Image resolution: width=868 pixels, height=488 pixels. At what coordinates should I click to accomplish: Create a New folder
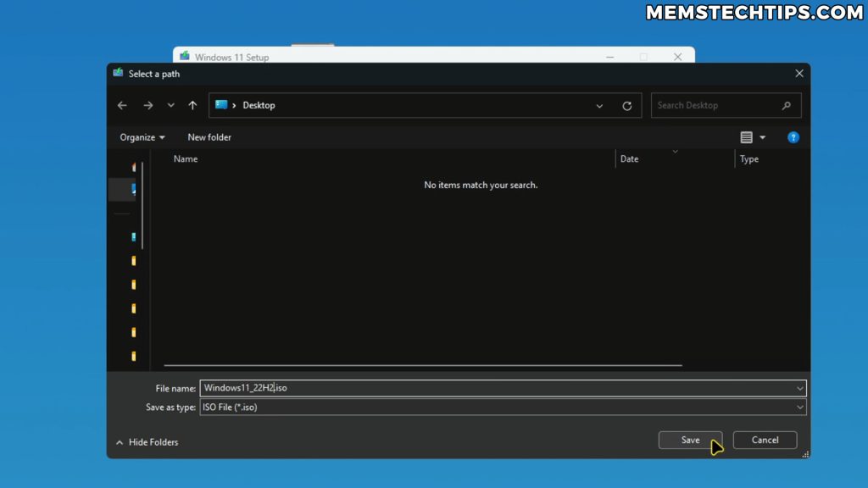pos(209,137)
